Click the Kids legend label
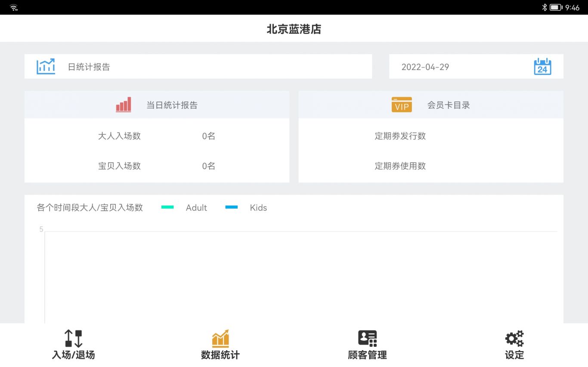The height and width of the screenshot is (367, 588). 258,207
